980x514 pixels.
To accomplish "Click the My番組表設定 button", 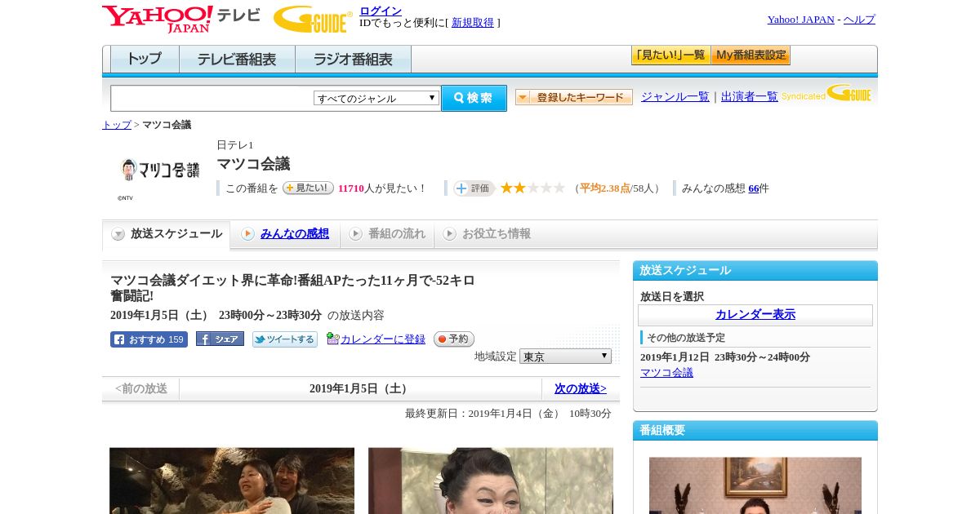I will 751,55.
